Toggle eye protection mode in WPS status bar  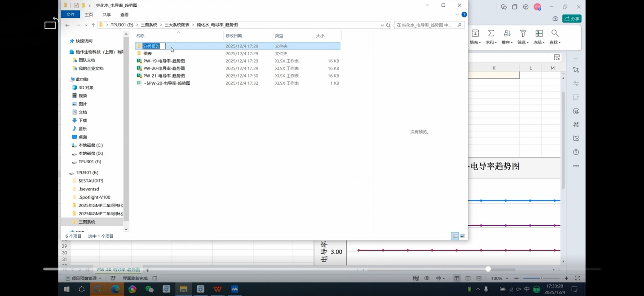tap(427, 279)
